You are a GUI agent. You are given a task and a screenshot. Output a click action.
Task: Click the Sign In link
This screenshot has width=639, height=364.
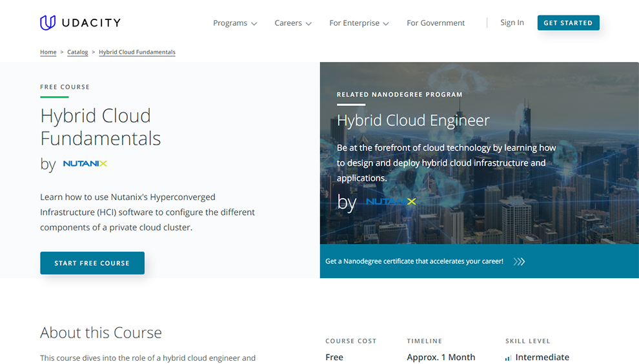pos(512,23)
